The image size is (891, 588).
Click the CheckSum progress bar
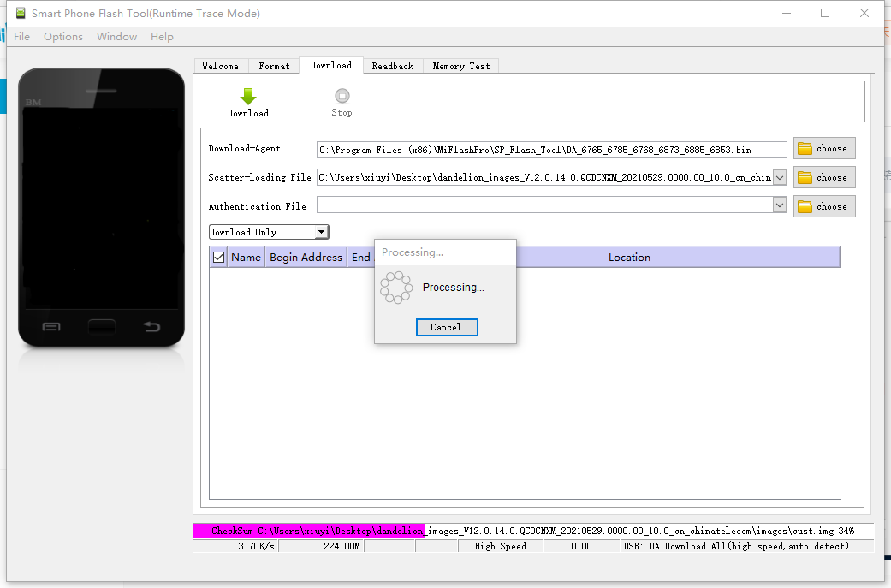pos(533,531)
